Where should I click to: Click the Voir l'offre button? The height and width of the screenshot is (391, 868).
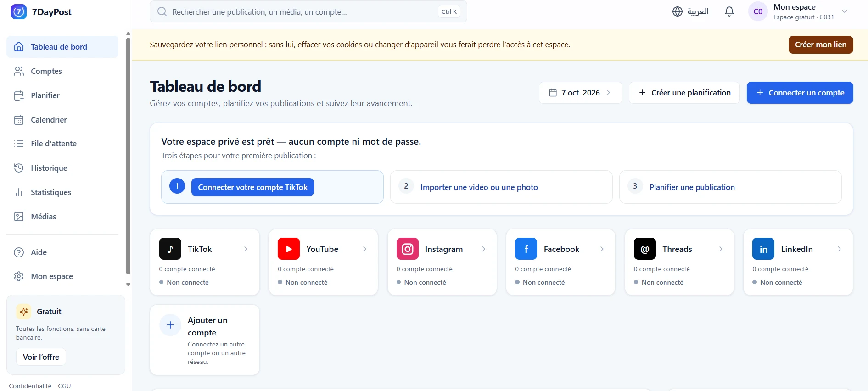[x=41, y=357]
